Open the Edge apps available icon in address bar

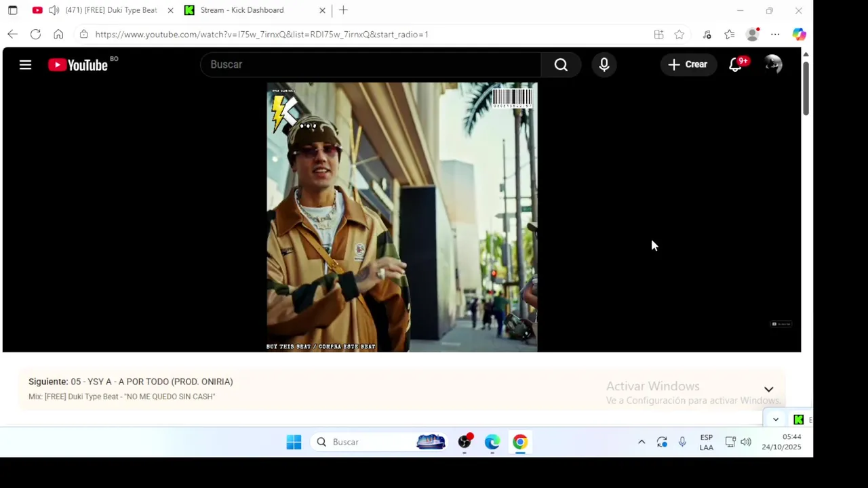pos(658,35)
